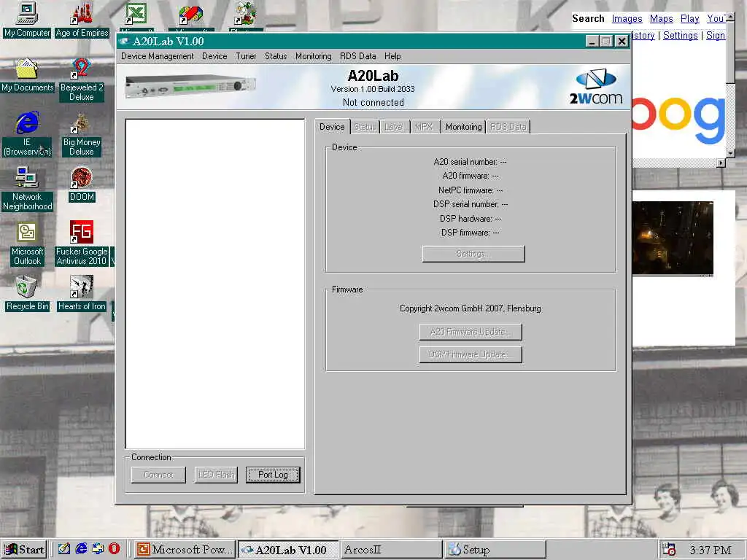
Task: Click A20Lab title bar app icon
Action: 124,42
